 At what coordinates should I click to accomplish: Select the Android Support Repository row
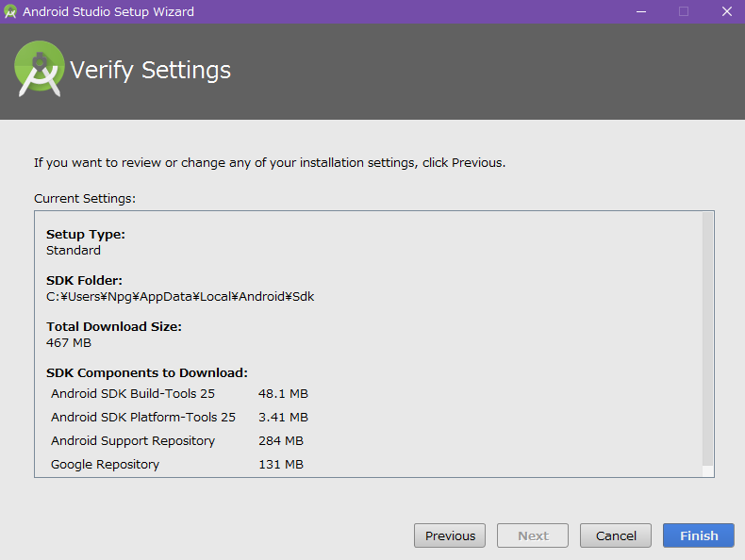pos(133,440)
